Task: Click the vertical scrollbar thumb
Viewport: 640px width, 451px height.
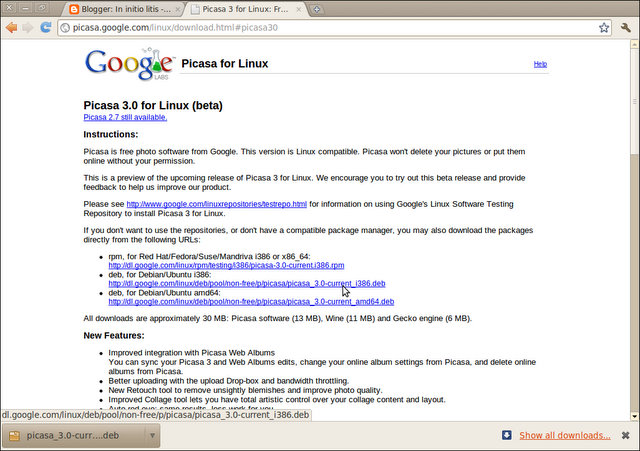Action: 635,101
